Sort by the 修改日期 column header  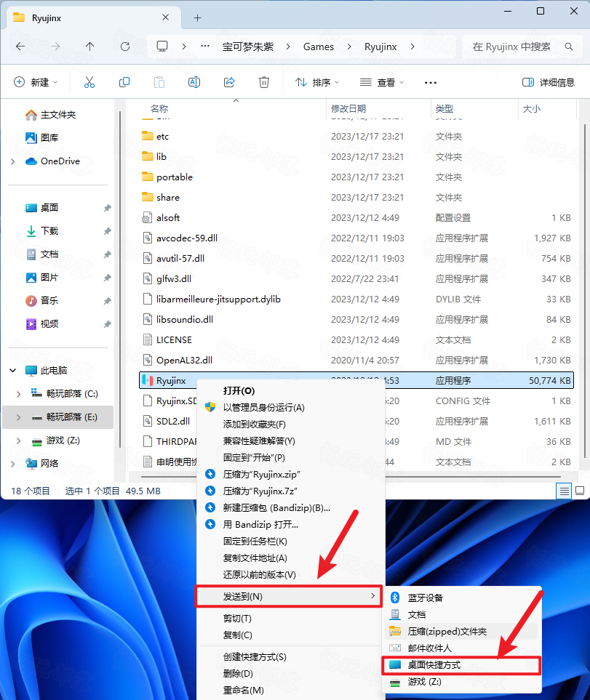348,108
